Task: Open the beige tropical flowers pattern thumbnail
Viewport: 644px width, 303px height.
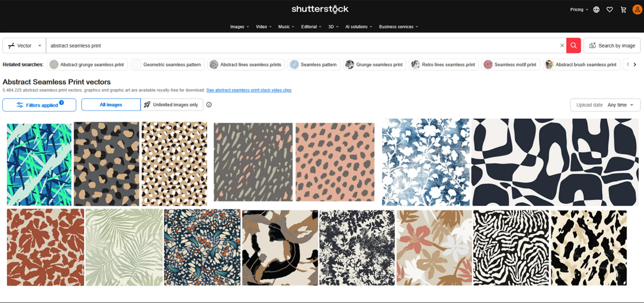Action: click(x=434, y=248)
